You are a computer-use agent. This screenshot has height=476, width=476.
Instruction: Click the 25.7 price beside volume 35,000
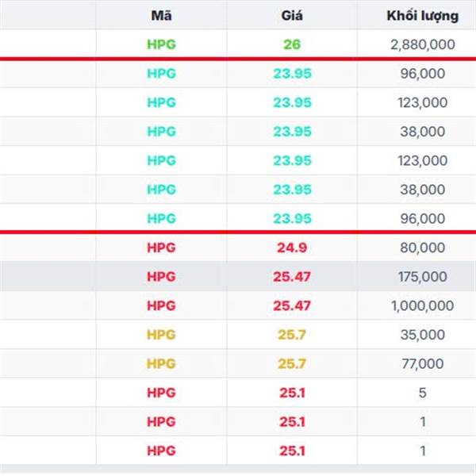[292, 335]
